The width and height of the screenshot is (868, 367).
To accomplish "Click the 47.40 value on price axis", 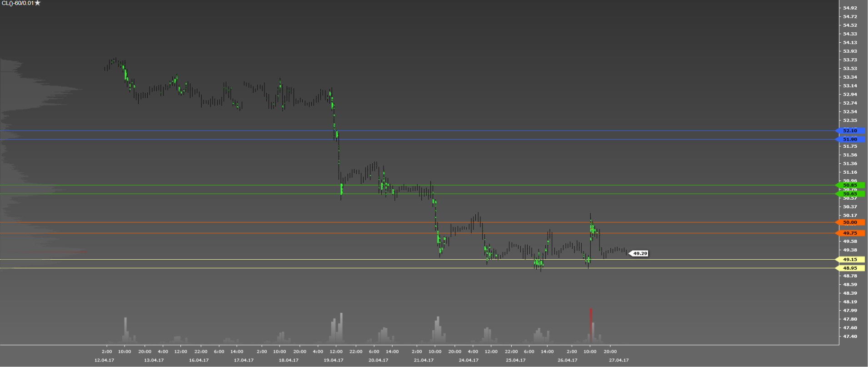I will click(x=850, y=337).
